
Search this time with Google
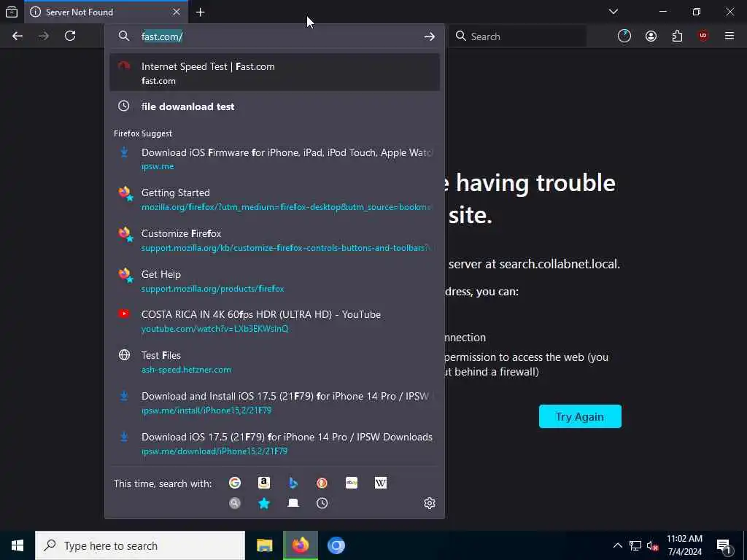235,483
